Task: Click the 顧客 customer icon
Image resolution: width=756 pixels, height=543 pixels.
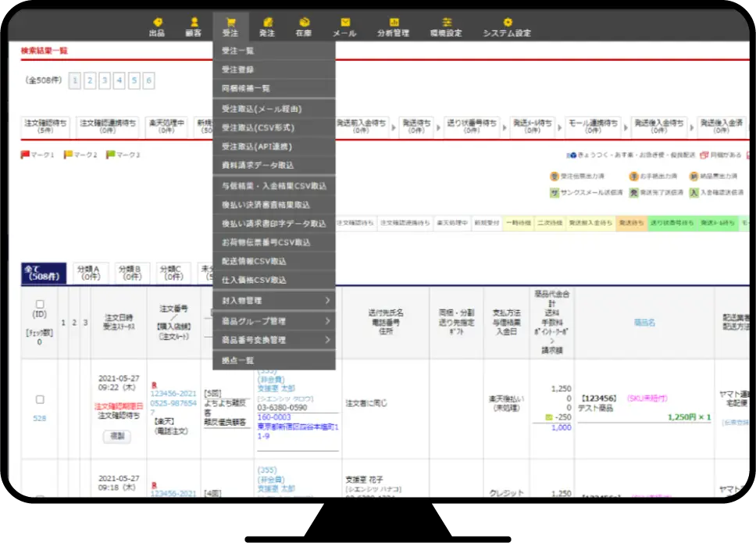Action: (x=194, y=23)
